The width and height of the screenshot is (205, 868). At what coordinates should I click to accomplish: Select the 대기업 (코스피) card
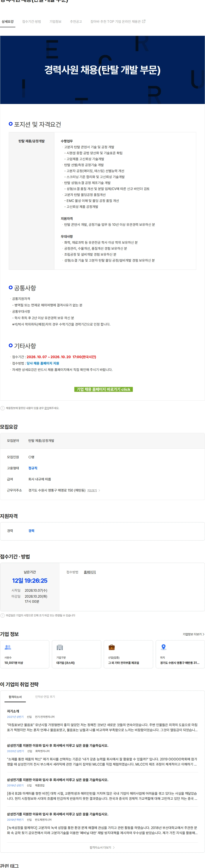77,654
